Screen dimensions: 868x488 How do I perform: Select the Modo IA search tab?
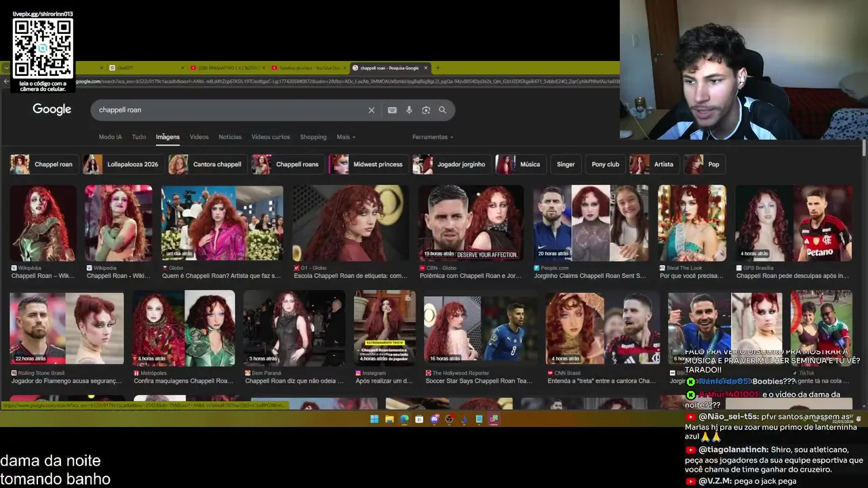coord(111,137)
